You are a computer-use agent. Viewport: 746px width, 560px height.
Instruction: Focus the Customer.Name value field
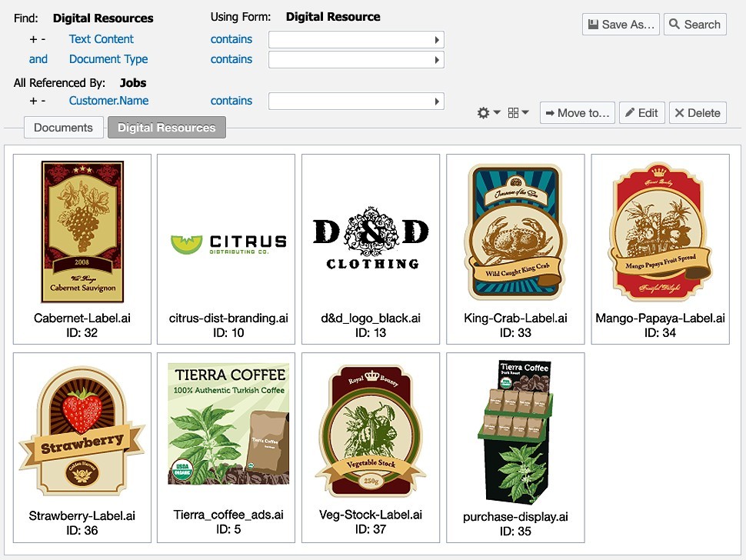pyautogui.click(x=356, y=102)
